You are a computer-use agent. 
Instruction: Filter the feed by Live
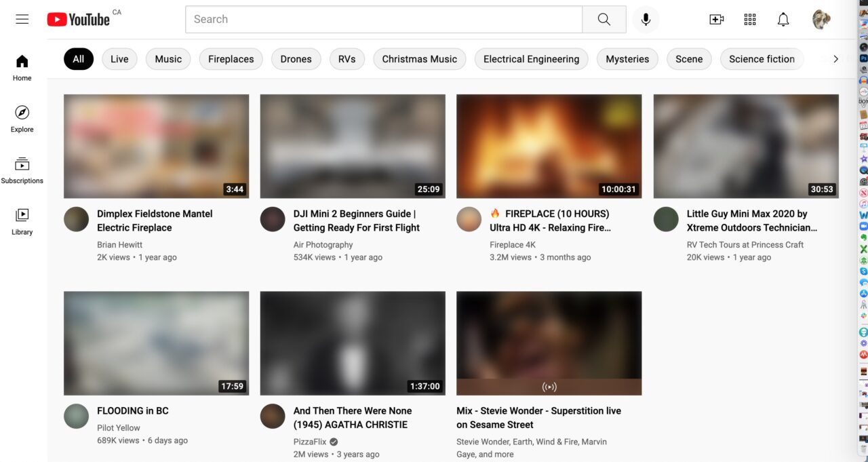coord(119,59)
